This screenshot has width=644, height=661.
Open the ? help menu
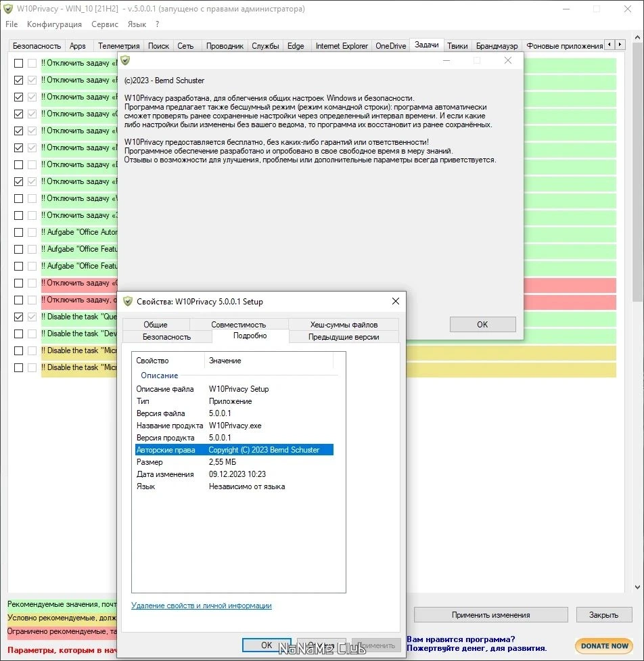point(157,24)
